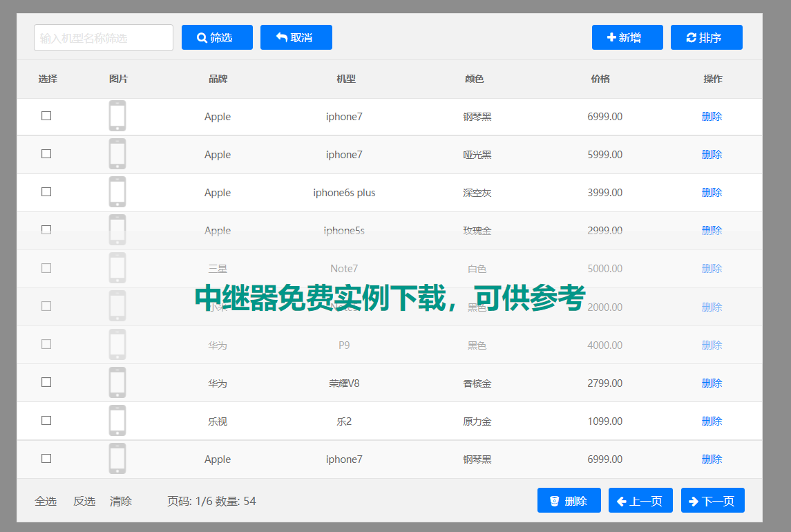The image size is (791, 532).
Task: Check the 乐视 乐2 row checkbox
Action: [46, 421]
